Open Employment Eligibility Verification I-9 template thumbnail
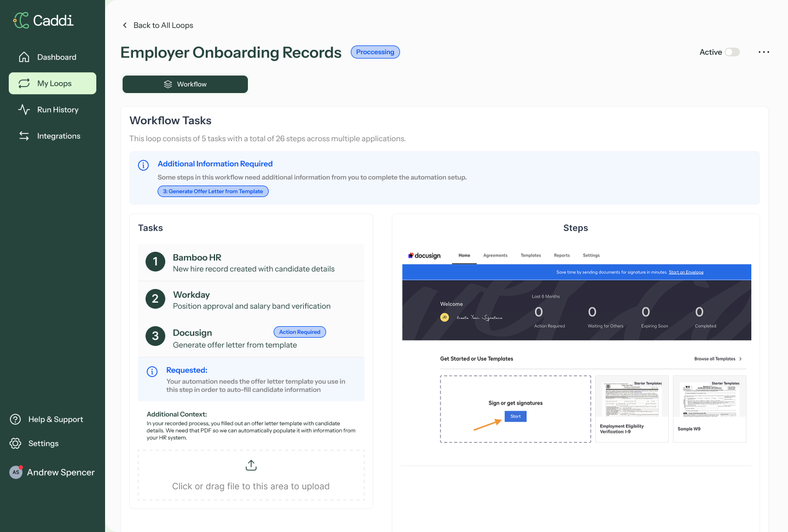The height and width of the screenshot is (532, 788). click(x=632, y=409)
